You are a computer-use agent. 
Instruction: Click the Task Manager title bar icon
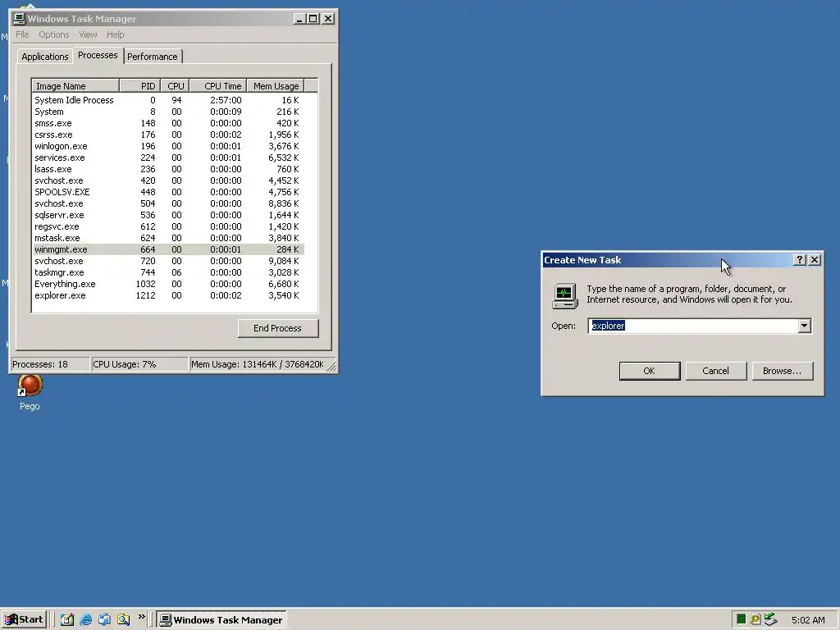click(20, 19)
